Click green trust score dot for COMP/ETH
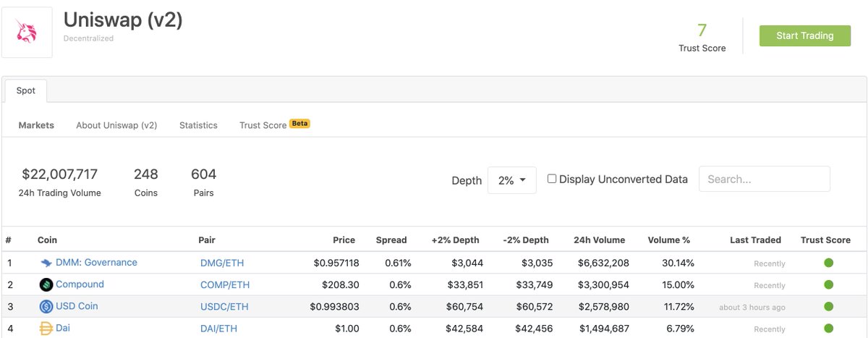This screenshot has width=868, height=338. (x=829, y=284)
